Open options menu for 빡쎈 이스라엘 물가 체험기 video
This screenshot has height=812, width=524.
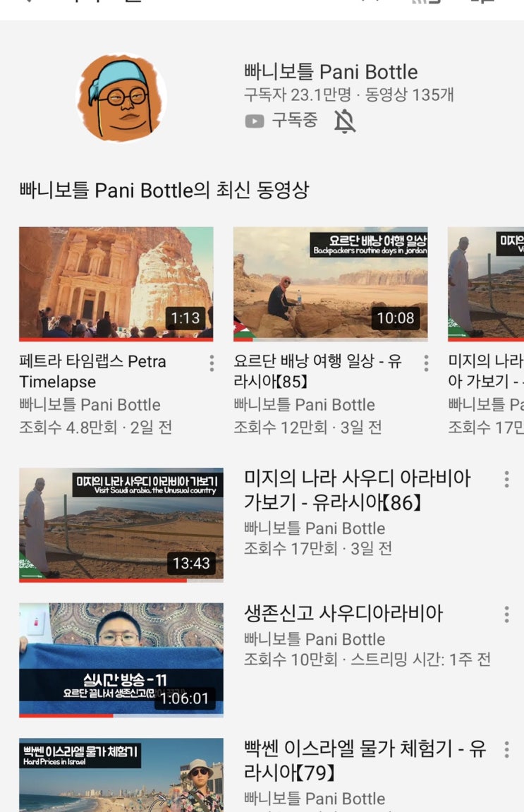(x=506, y=749)
